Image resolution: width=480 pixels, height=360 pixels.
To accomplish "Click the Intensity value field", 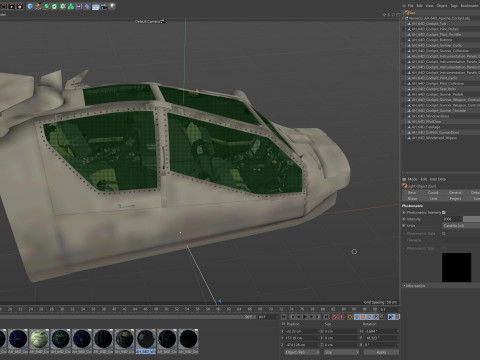I will point(452,219).
